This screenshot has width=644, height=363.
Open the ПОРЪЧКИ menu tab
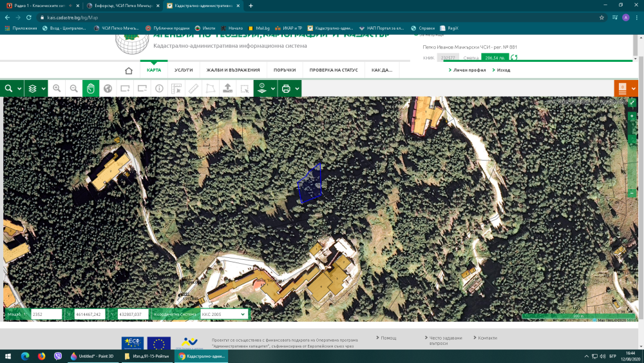point(284,70)
